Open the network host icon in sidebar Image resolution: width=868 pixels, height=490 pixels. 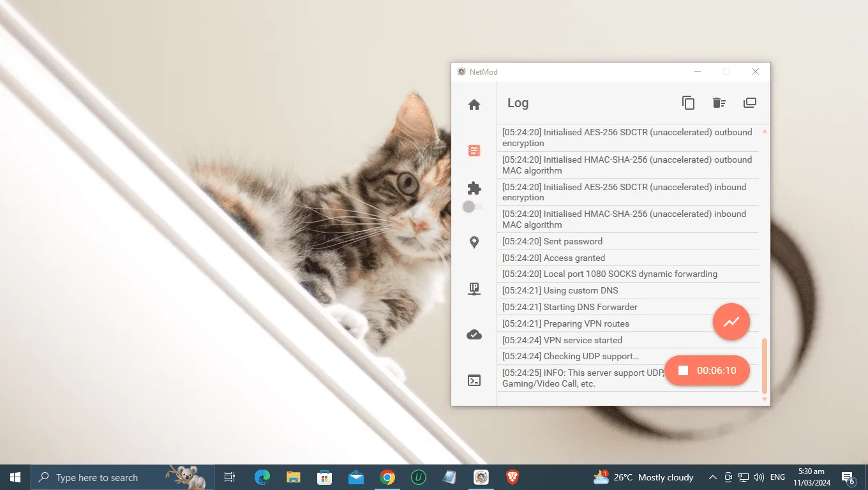474,289
